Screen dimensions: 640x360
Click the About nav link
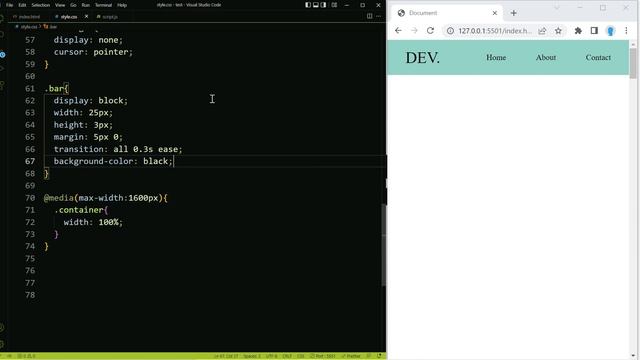pos(546,58)
